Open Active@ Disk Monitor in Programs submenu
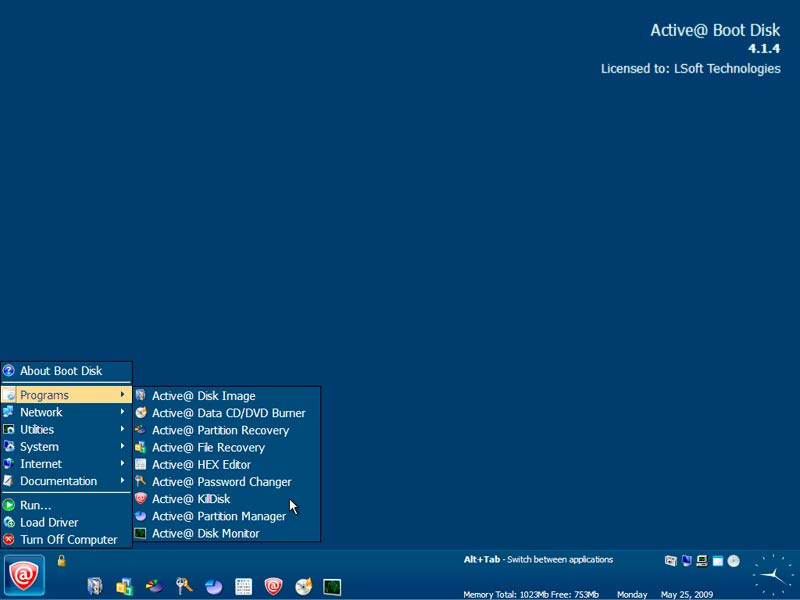 click(227, 534)
